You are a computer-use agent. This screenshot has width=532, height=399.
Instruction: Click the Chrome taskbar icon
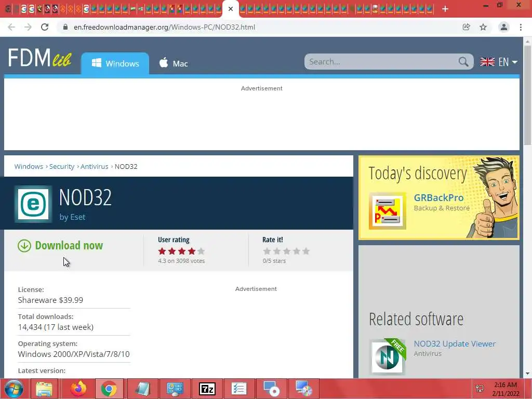point(109,389)
